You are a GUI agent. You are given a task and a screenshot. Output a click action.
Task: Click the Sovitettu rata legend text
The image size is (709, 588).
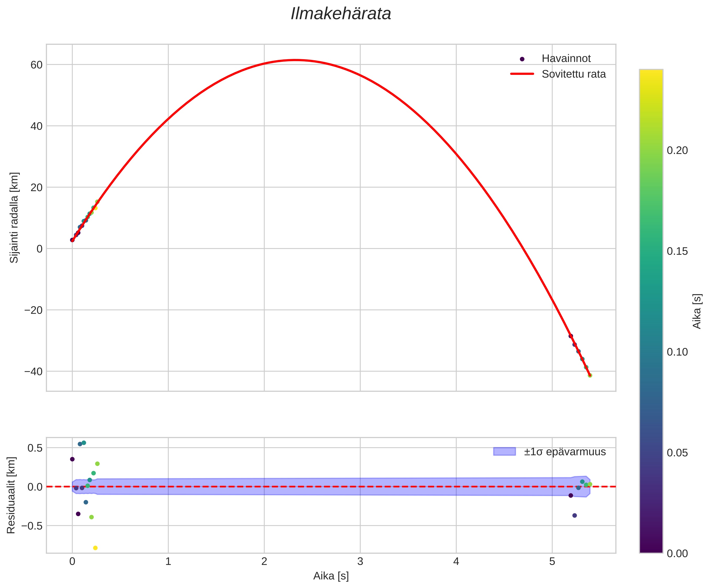(574, 74)
